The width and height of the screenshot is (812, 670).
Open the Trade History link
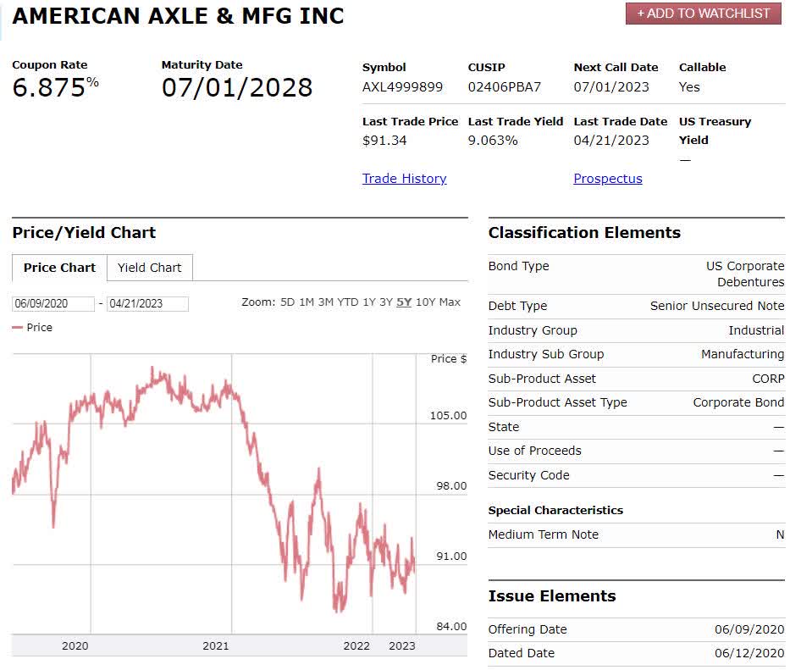404,178
